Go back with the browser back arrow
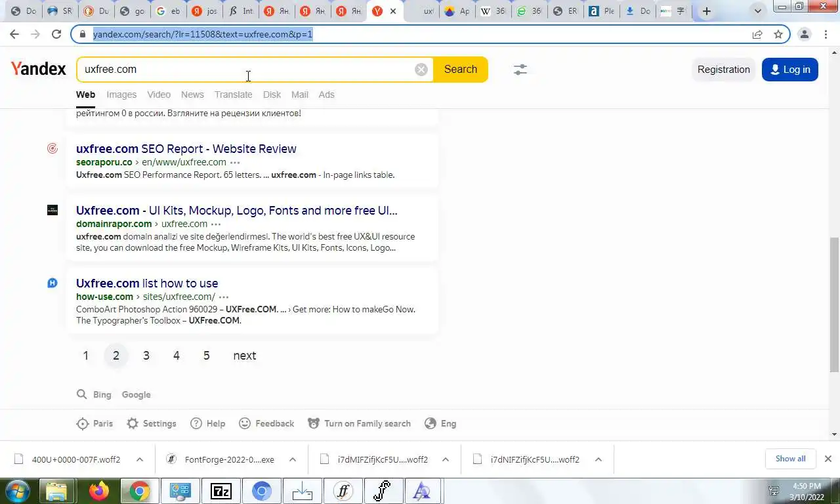840x504 pixels. (14, 34)
